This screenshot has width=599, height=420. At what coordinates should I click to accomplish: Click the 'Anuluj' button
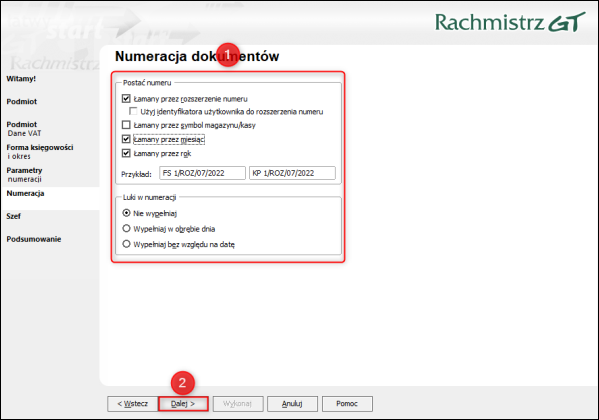(292, 404)
